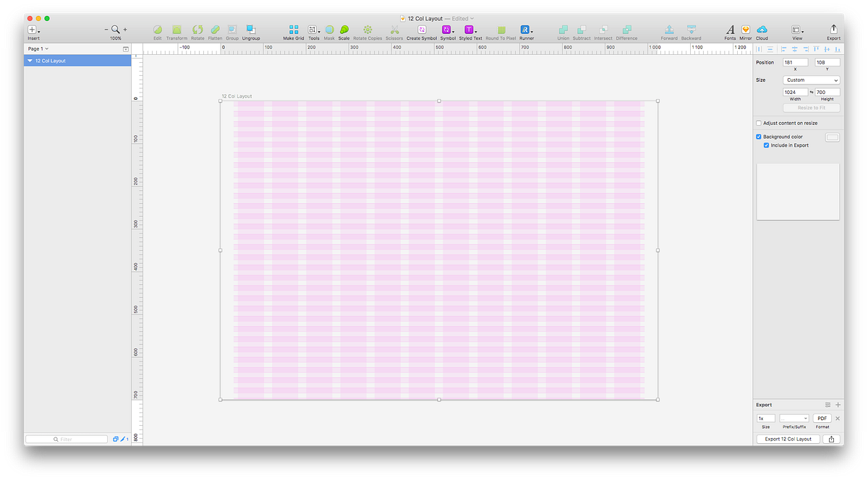Click the zoom in plus button

click(125, 30)
